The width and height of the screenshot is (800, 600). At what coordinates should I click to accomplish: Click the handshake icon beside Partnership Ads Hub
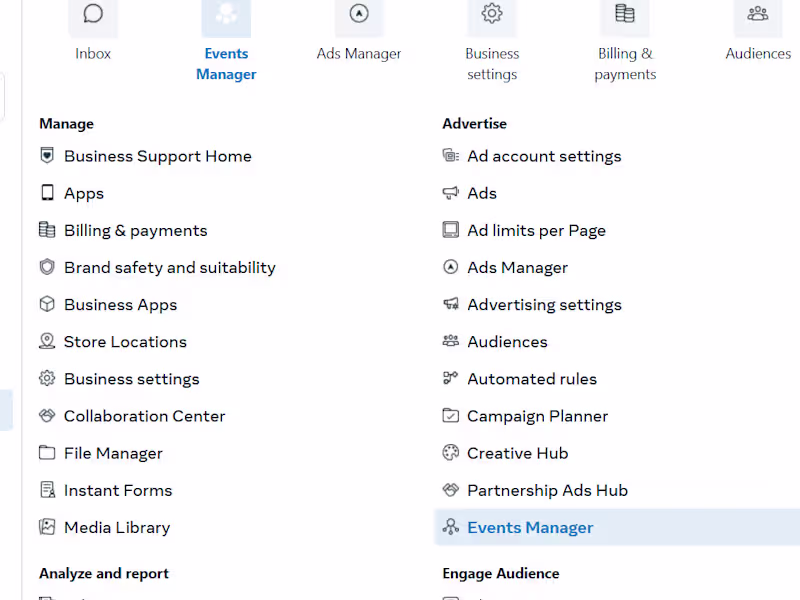pyautogui.click(x=449, y=490)
